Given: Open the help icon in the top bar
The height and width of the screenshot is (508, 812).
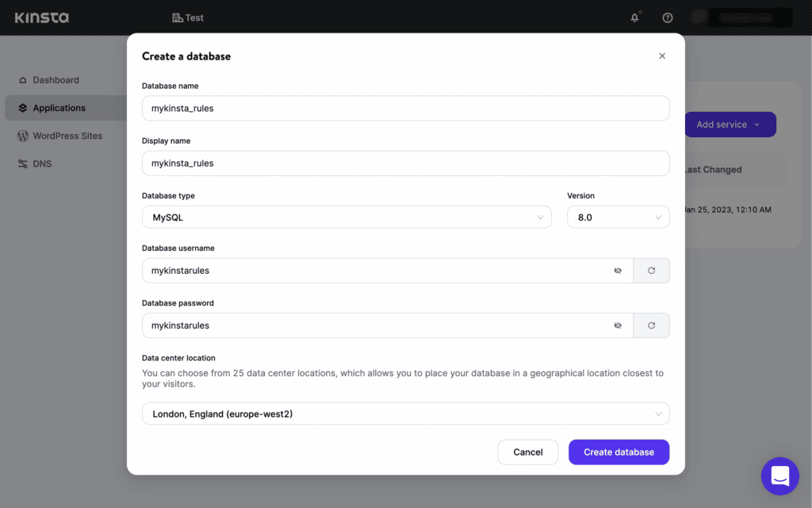Looking at the screenshot, I should [x=667, y=17].
